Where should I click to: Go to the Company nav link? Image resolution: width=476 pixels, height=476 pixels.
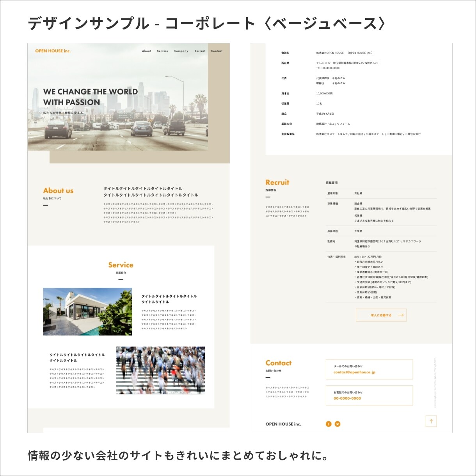click(181, 51)
